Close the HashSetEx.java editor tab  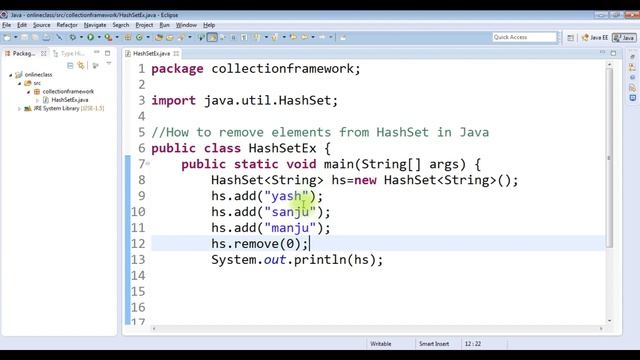(176, 53)
